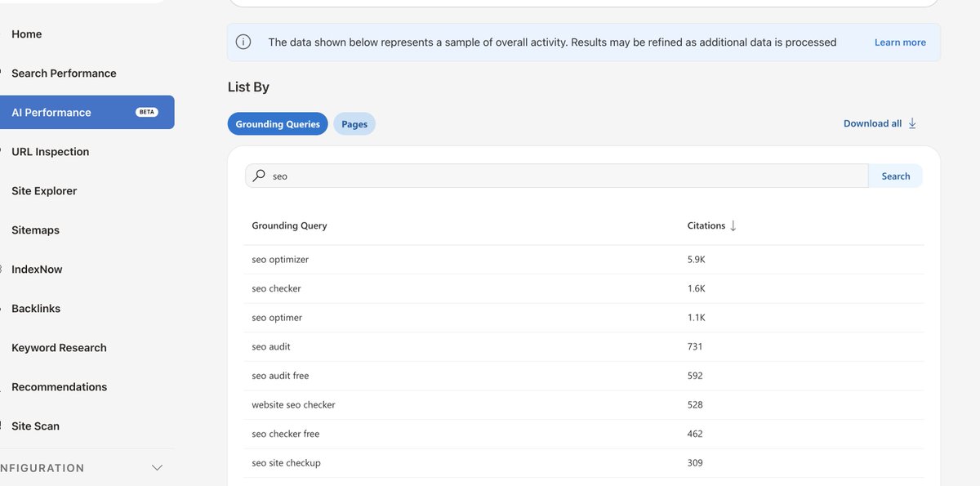Select the Home icon in the sidebar
This screenshot has height=486, width=980.
(x=26, y=33)
